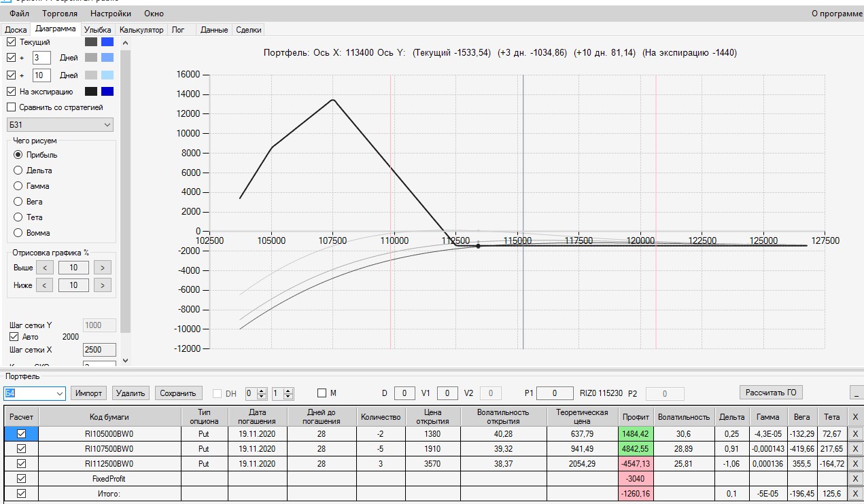The height and width of the screenshot is (504, 864).
Task: Uncheck Расчет for row RI112500BW0
Action: [21, 464]
